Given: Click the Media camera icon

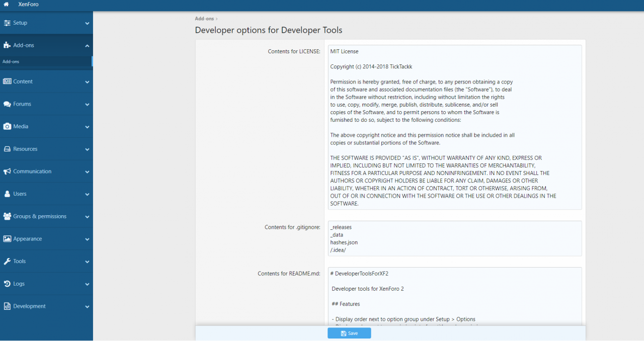Looking at the screenshot, I should (7, 127).
